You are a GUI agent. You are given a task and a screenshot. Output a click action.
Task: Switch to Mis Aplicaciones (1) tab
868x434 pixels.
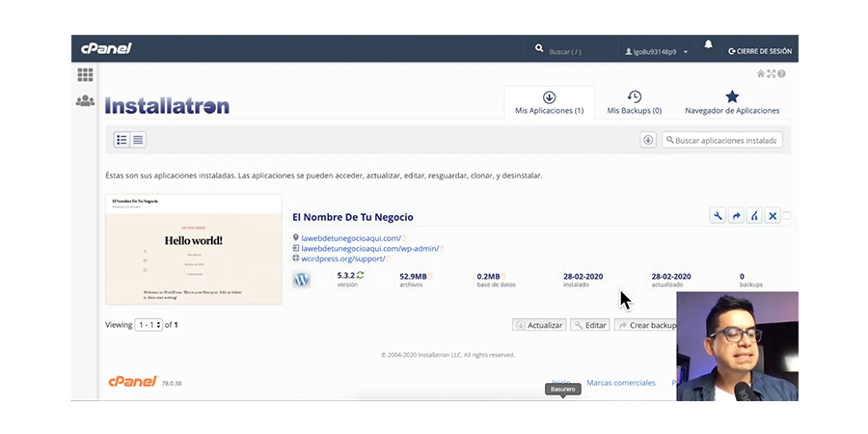[x=549, y=103]
